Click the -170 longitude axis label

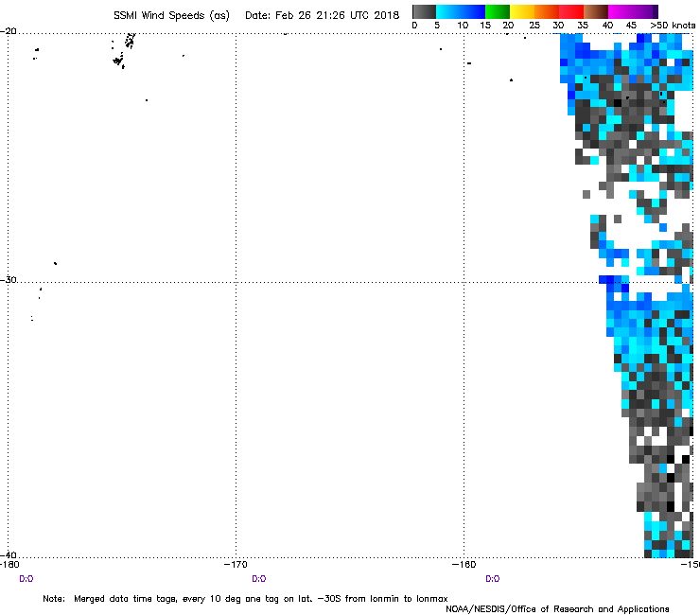click(236, 565)
